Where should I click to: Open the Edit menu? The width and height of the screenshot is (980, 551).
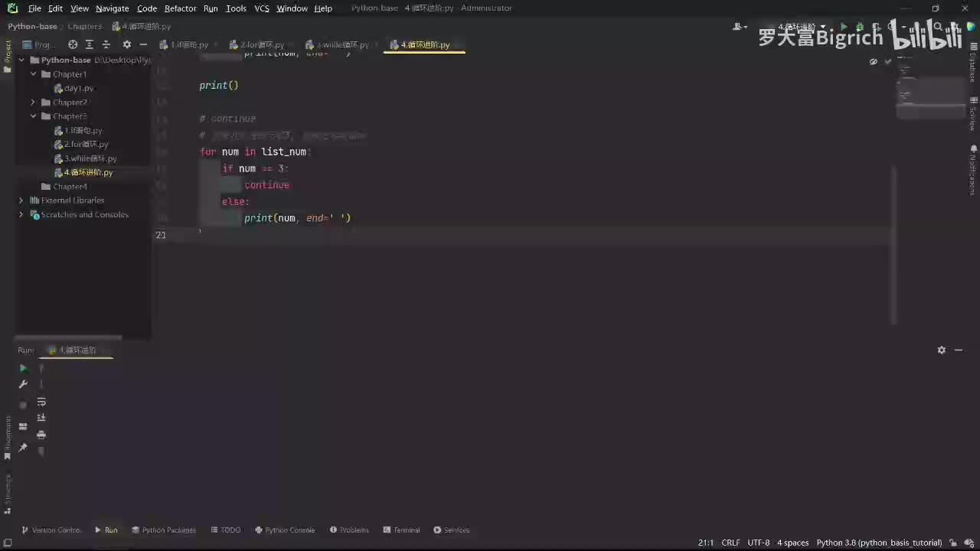[x=55, y=8]
